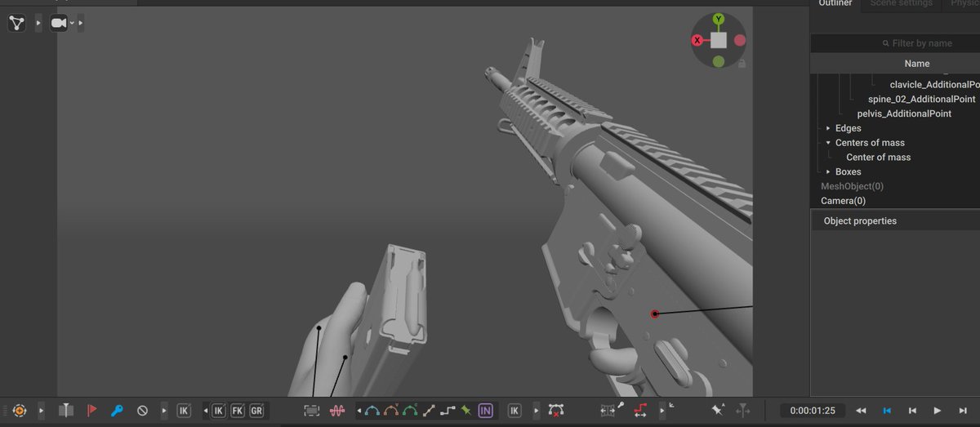Click the pink waveform icon
Screen dimensions: 980x427
(x=337, y=411)
